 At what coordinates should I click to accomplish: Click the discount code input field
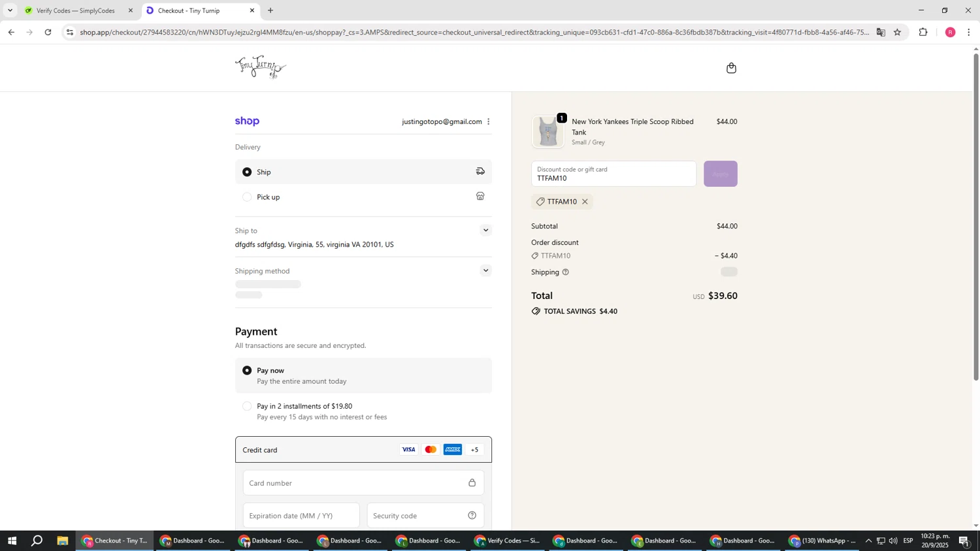[613, 174]
